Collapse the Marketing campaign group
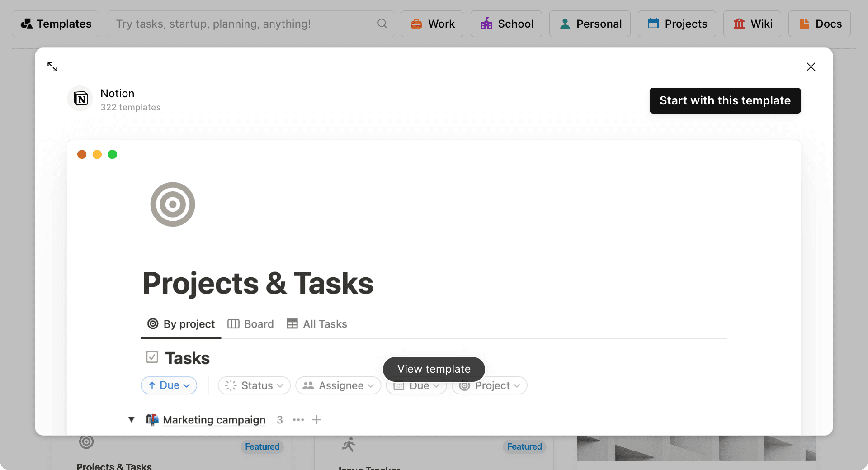Screen dimensions: 868x470 coord(131,420)
